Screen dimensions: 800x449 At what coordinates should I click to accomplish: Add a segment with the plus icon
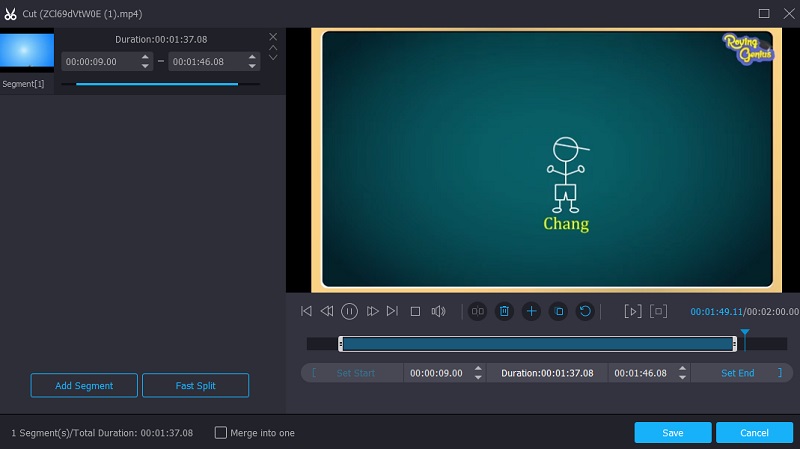point(532,312)
